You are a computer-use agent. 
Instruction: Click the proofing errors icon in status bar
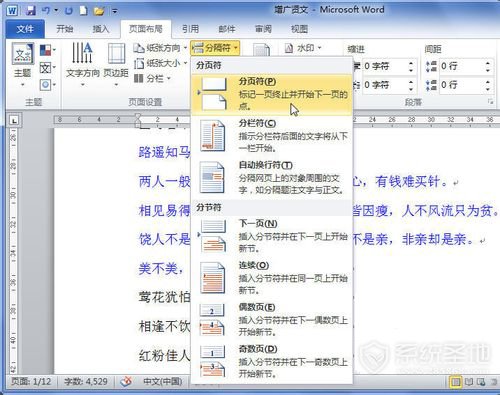click(126, 382)
